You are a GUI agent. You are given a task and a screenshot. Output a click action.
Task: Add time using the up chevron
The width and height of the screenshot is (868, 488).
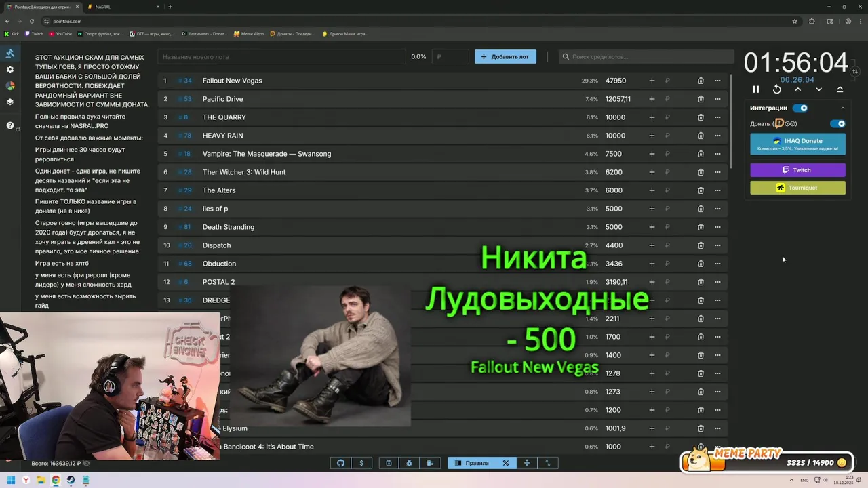click(797, 89)
